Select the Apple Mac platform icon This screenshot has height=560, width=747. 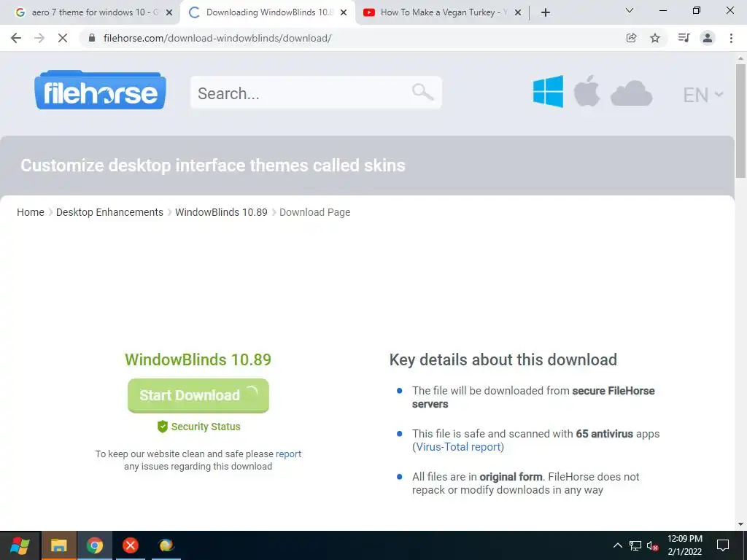[x=587, y=91]
